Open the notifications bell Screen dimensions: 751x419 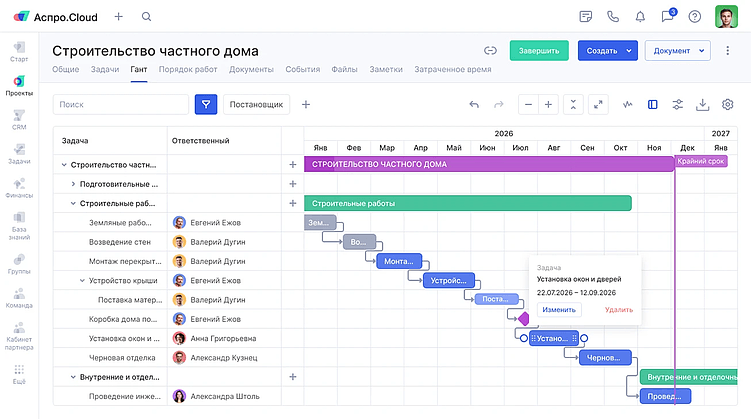[x=640, y=17]
